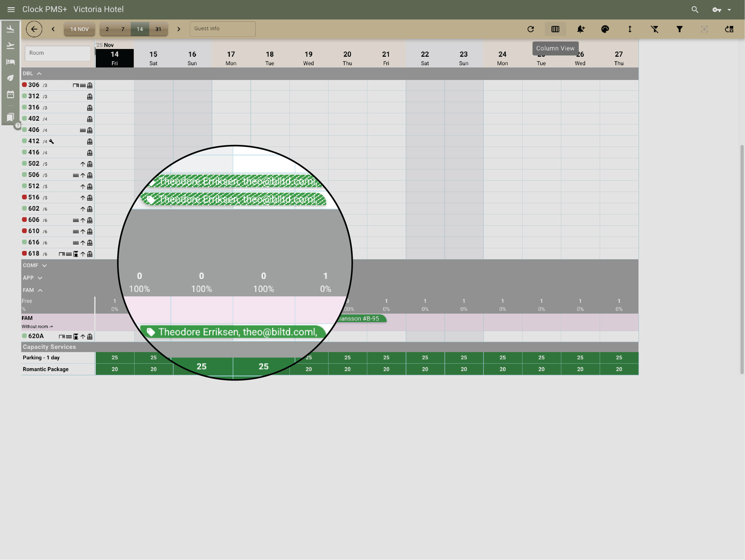
Task: Click the arrivals plane icon in sidebar
Action: pos(10,29)
